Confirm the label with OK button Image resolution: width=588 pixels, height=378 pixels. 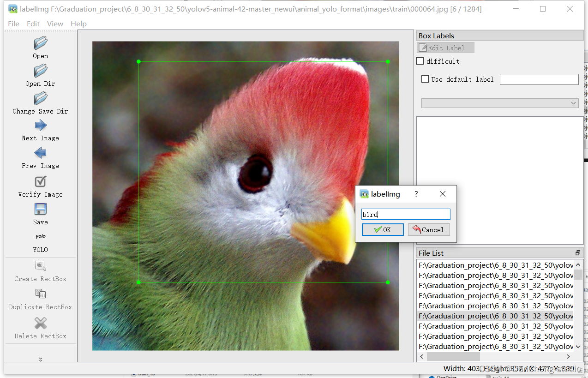click(x=383, y=230)
